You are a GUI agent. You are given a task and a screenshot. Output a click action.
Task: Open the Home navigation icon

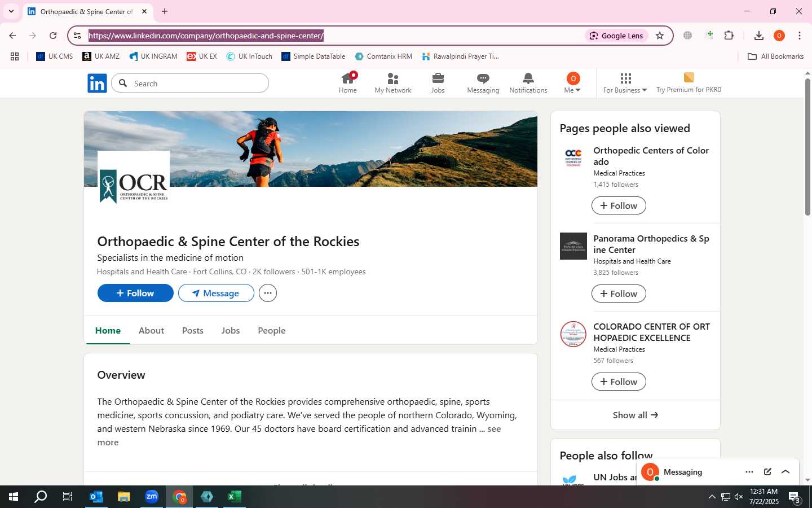348,83
